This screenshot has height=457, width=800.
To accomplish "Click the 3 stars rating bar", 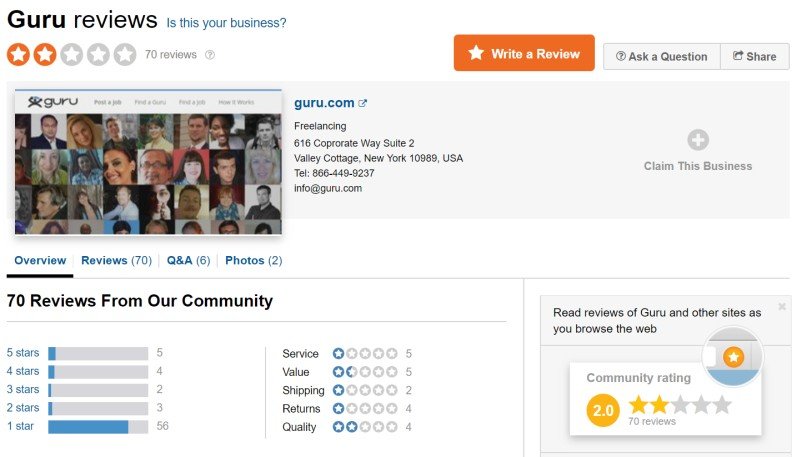I will click(x=98, y=390).
